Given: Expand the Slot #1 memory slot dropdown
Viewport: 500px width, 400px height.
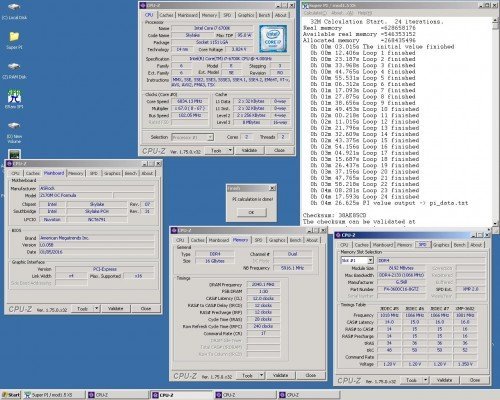Looking at the screenshot, I should tap(357, 260).
